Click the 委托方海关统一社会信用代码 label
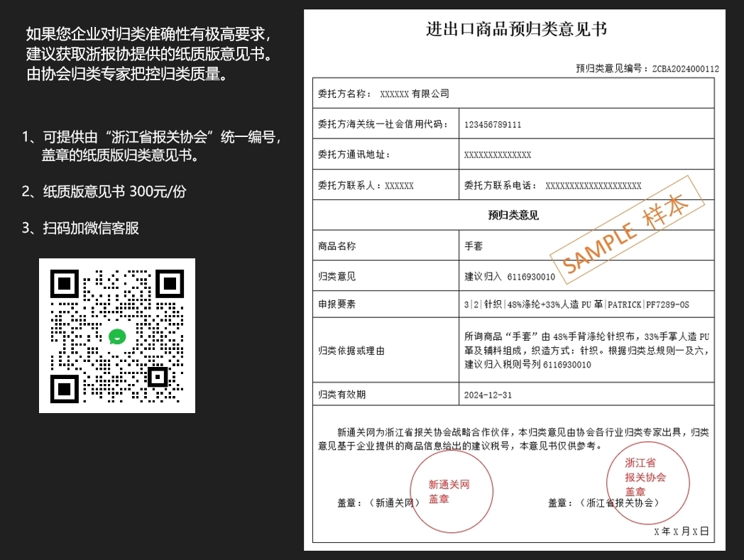 click(383, 124)
